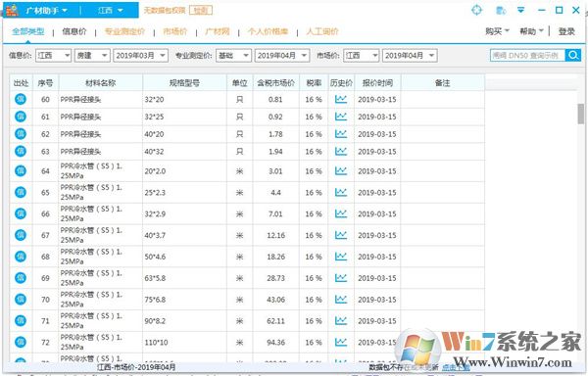Viewport: 588px width, 376px height.
Task: Switch to the 市场价 tab
Action: point(175,31)
